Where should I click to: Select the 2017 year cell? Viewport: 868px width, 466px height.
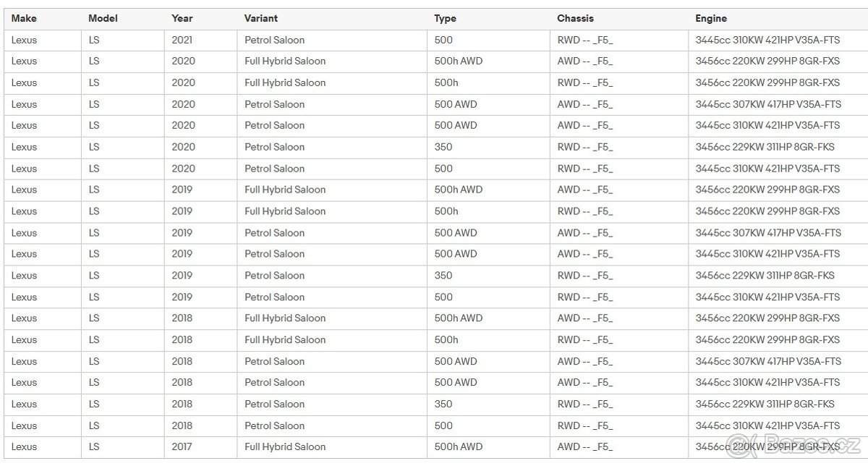[x=182, y=446]
